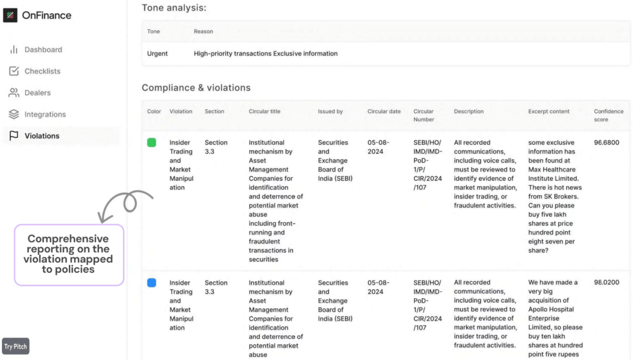The width and height of the screenshot is (644, 360).
Task: Click the Integrations layers icon
Action: [14, 115]
